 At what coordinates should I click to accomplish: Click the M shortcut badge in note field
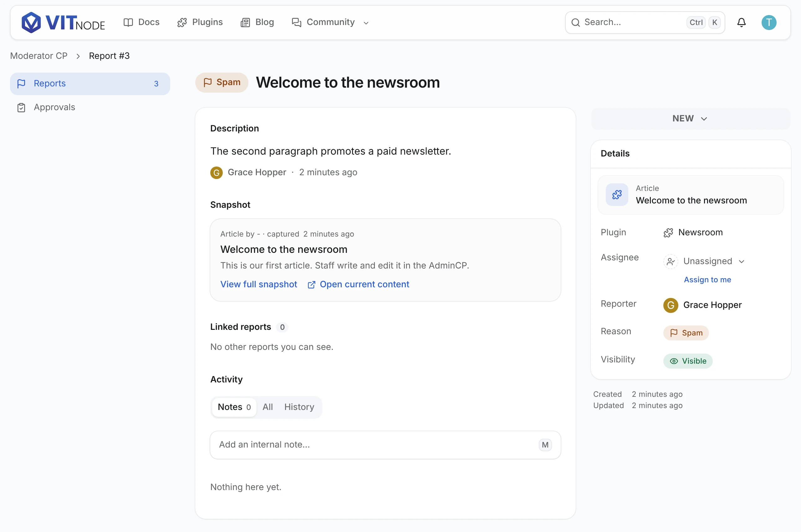(545, 445)
